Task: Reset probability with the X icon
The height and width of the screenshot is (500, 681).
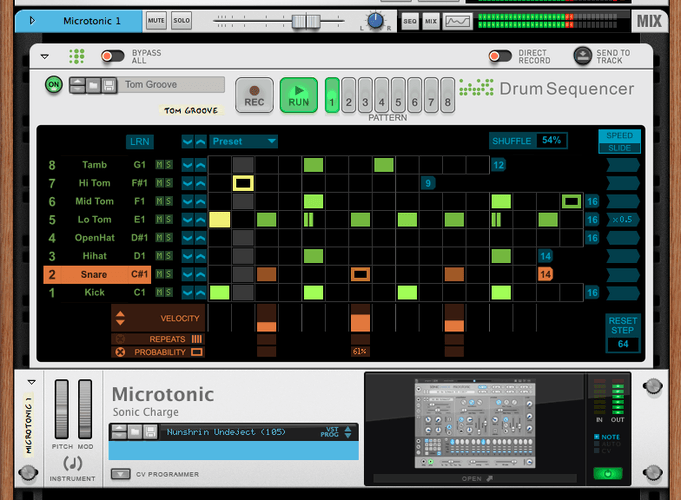Action: tap(120, 352)
